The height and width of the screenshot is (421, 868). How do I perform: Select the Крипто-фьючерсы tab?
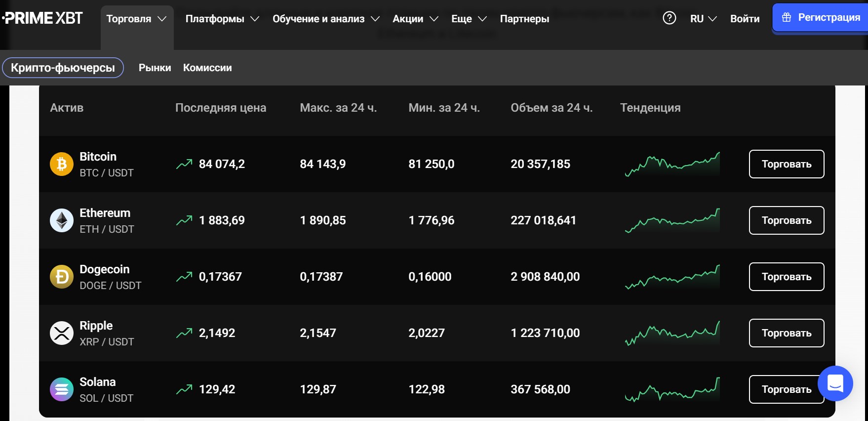(63, 68)
